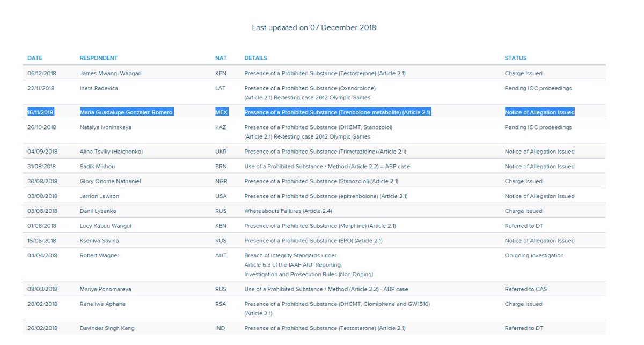Click highlighted Trenbolone metabolite details
Screen dimensions: 644x345
[338, 112]
